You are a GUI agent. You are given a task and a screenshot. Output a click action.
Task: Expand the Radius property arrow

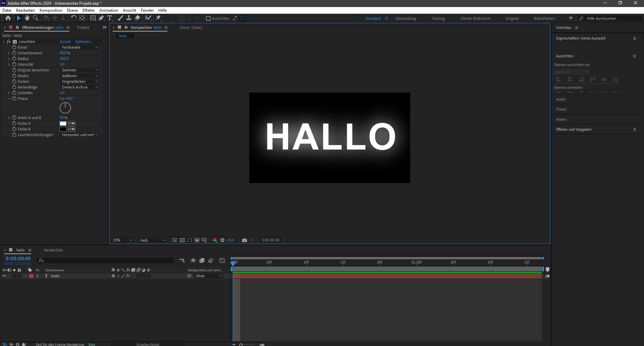[x=9, y=59]
